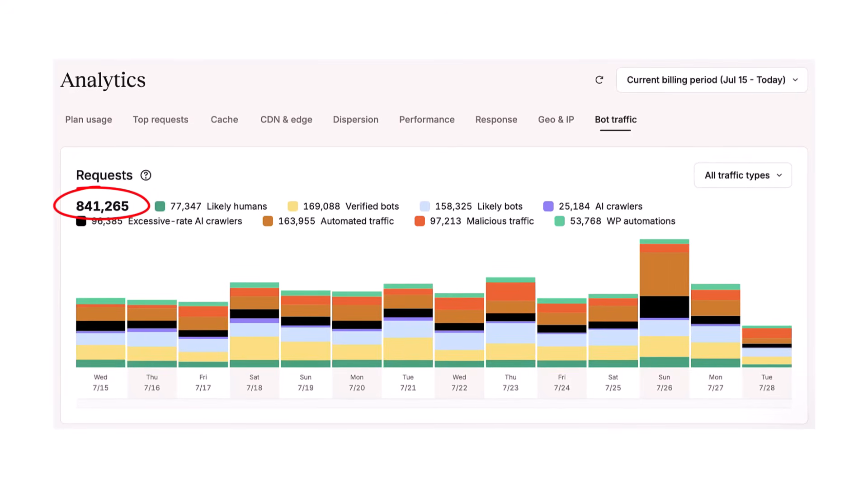
Task: Click the Thu 7/23 chart bar
Action: 511,322
